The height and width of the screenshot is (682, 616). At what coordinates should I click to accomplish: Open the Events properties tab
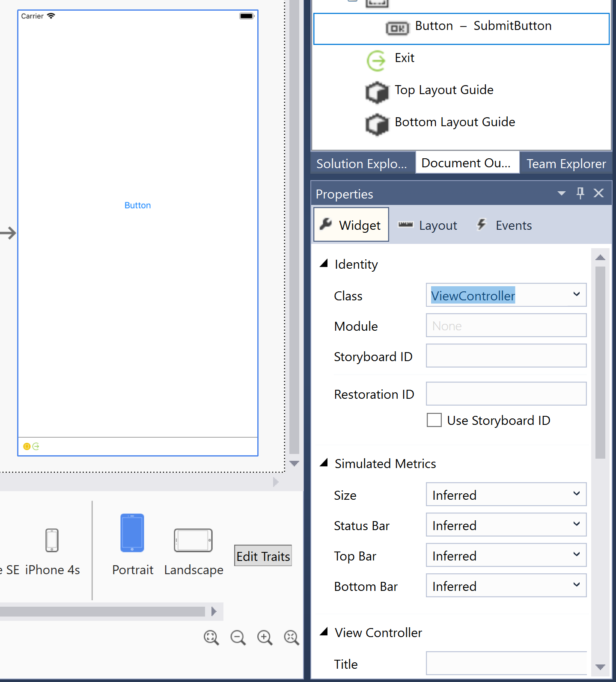504,225
